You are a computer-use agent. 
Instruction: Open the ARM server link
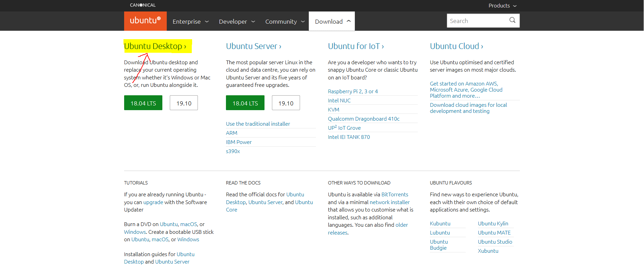pos(232,133)
